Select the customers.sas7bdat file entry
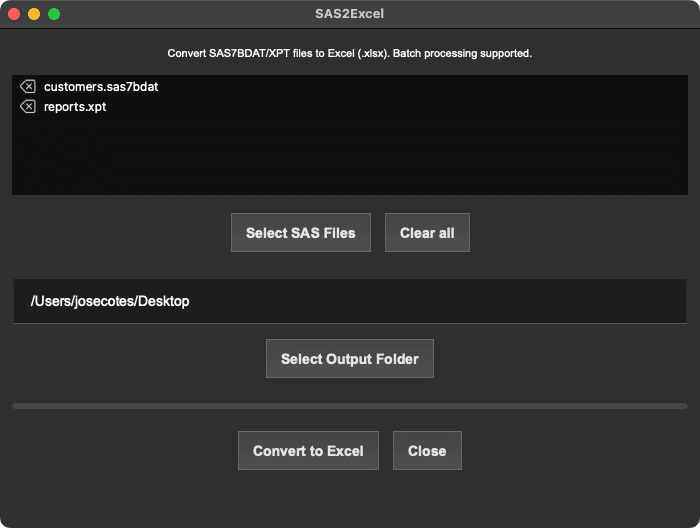This screenshot has width=700, height=528. [x=101, y=87]
